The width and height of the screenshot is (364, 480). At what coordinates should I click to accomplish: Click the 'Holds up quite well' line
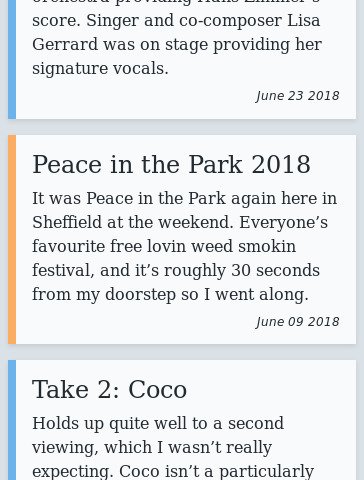(x=158, y=424)
